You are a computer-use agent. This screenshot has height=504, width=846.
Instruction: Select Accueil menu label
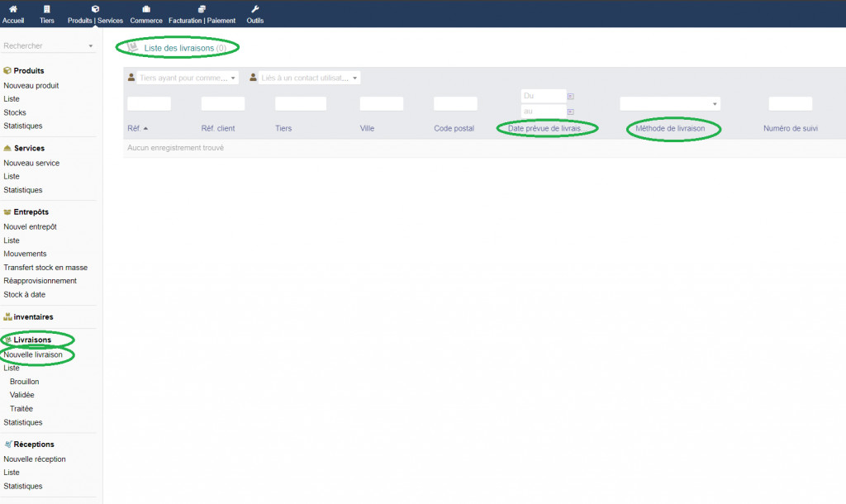(13, 21)
